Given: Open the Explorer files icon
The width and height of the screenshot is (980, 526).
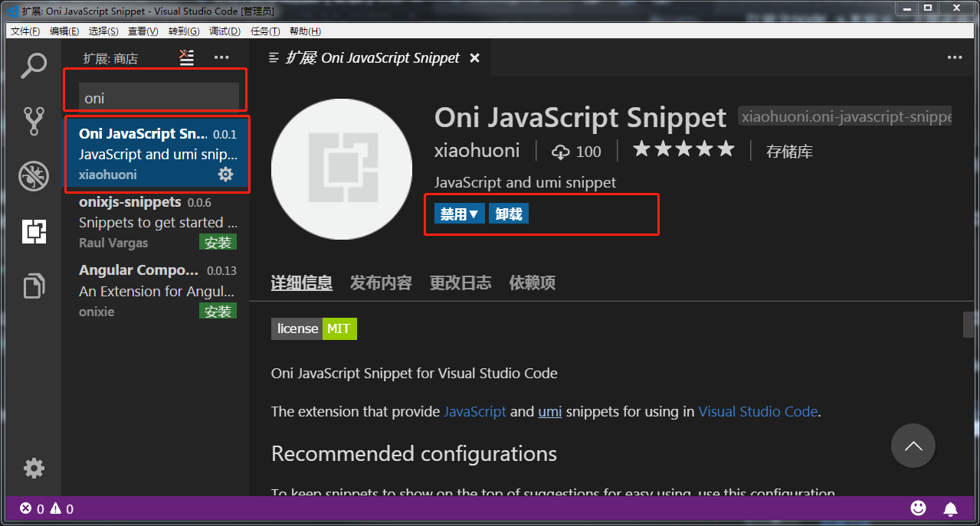Looking at the screenshot, I should [x=34, y=286].
